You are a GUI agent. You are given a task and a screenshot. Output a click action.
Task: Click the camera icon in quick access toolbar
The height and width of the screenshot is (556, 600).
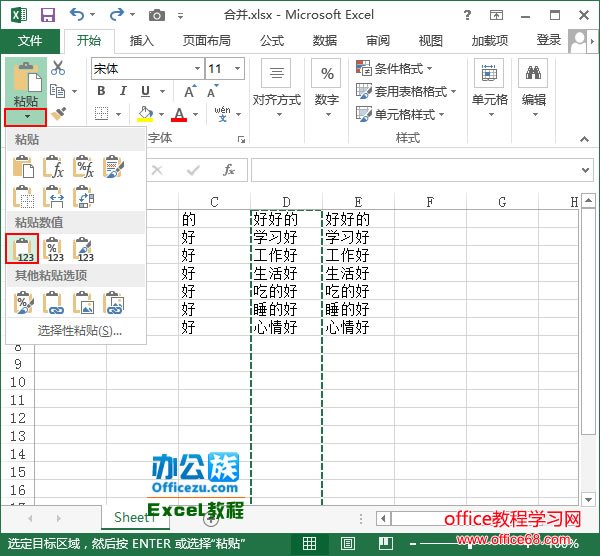(157, 15)
